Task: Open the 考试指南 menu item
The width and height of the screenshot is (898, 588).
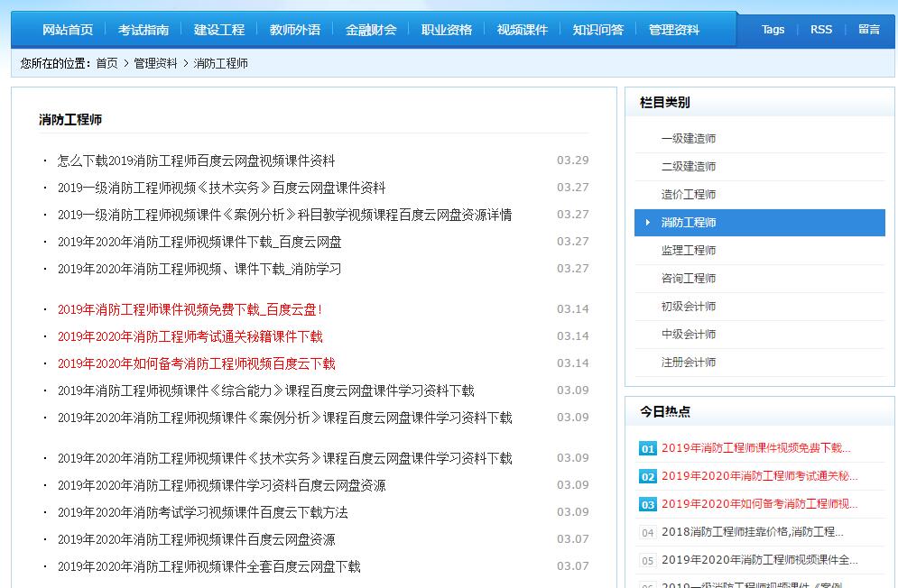Action: (x=143, y=30)
